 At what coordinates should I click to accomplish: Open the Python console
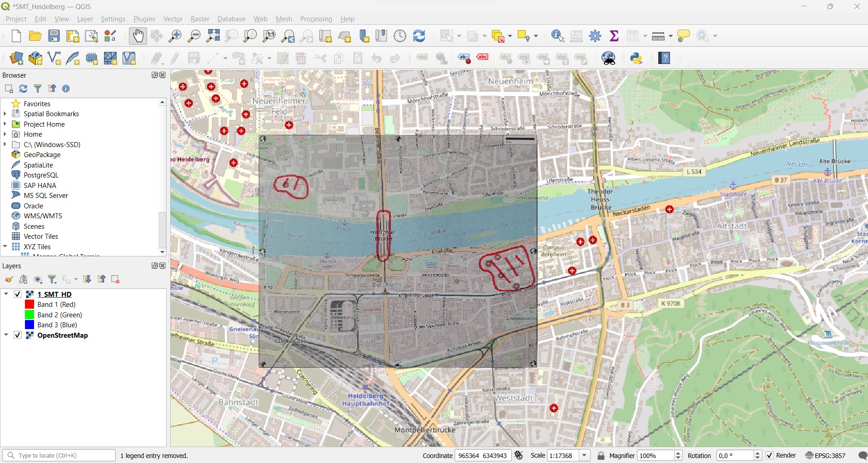(636, 58)
